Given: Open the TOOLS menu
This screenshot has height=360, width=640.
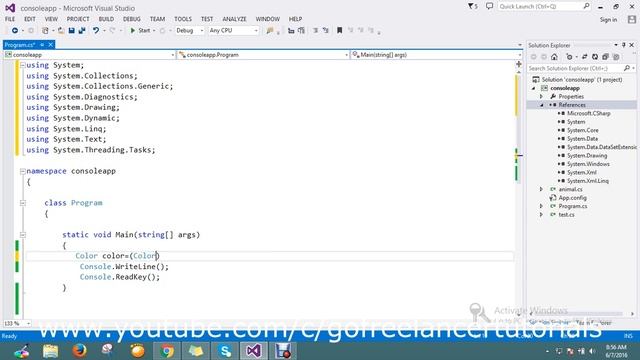Looking at the screenshot, I should click(x=182, y=19).
